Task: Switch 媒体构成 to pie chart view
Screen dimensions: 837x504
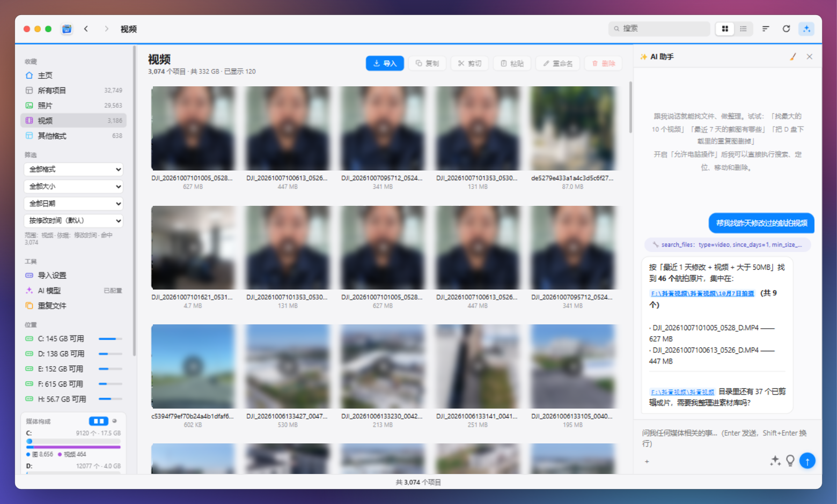Action: [114, 421]
